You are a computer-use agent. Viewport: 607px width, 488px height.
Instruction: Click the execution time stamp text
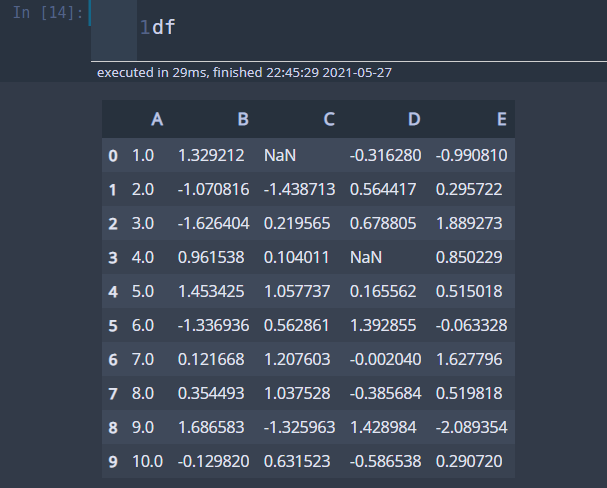[244, 73]
